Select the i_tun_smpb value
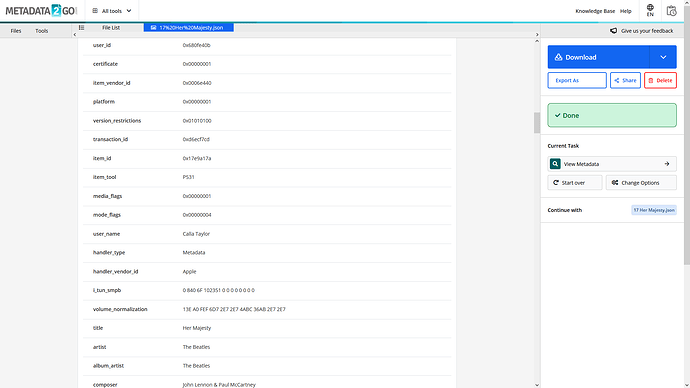This screenshot has height=388, width=690. click(219, 290)
